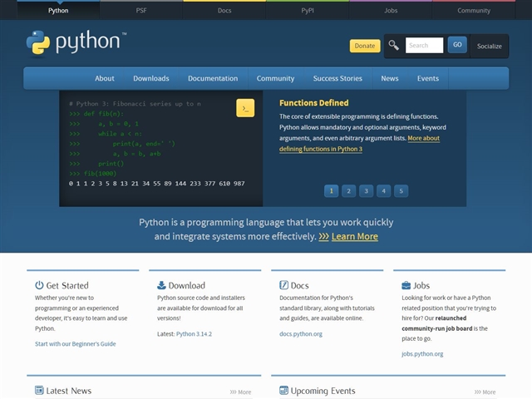Expand the Socialize dropdown

pos(490,47)
